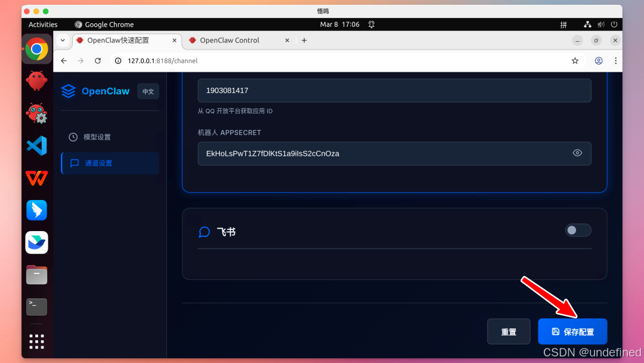Viewport: 644px width, 363px height.
Task: Open the white bird dock app
Action: tap(36, 242)
